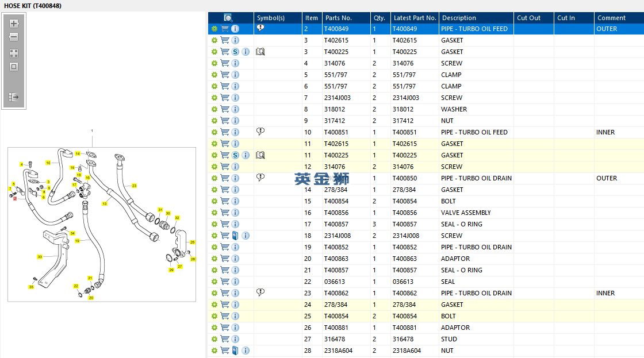Click gear icon in NUT 317412 row
The width and height of the screenshot is (644, 358).
point(214,121)
